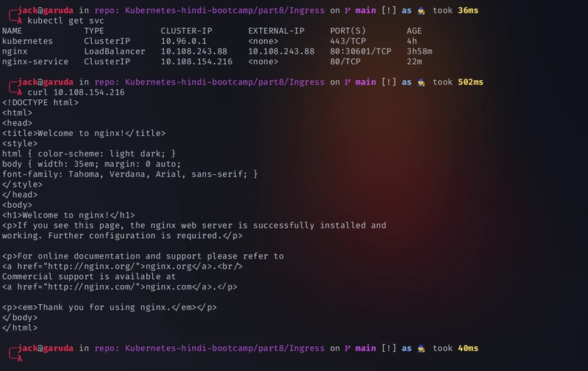
Task: Click the 'main' branch name in the second prompt
Action: [x=365, y=82]
